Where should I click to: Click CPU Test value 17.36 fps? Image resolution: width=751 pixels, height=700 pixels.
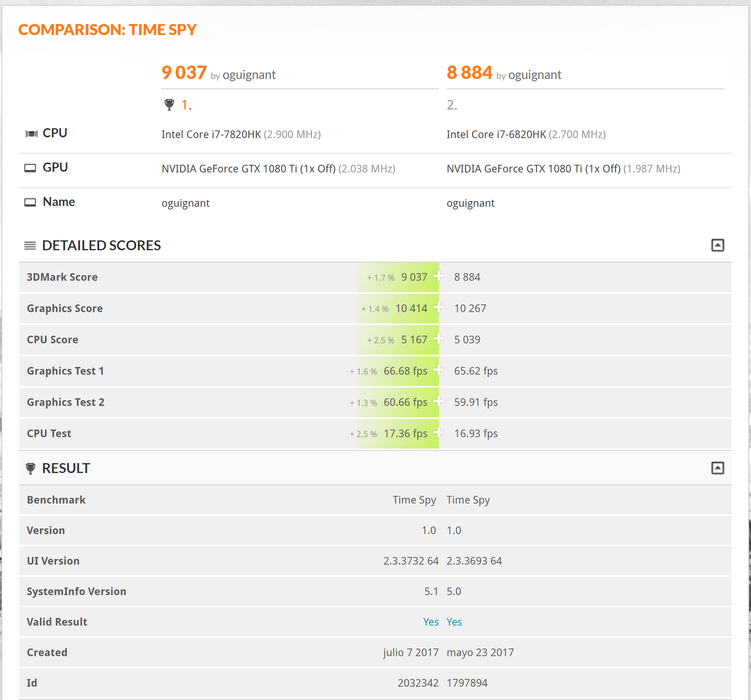point(405,433)
